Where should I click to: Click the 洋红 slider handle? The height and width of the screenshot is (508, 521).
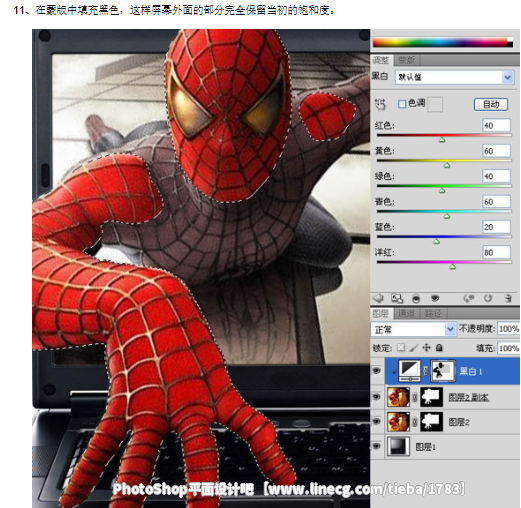pos(452,267)
